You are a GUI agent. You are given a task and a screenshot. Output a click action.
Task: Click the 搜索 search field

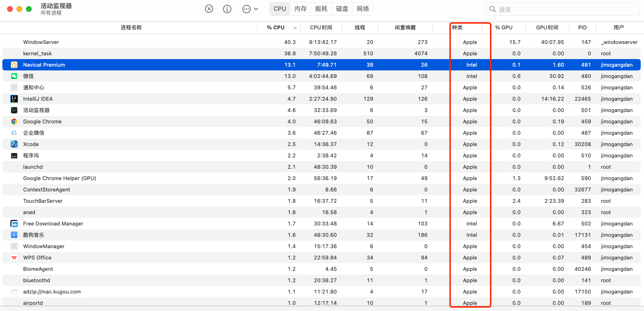(x=562, y=9)
